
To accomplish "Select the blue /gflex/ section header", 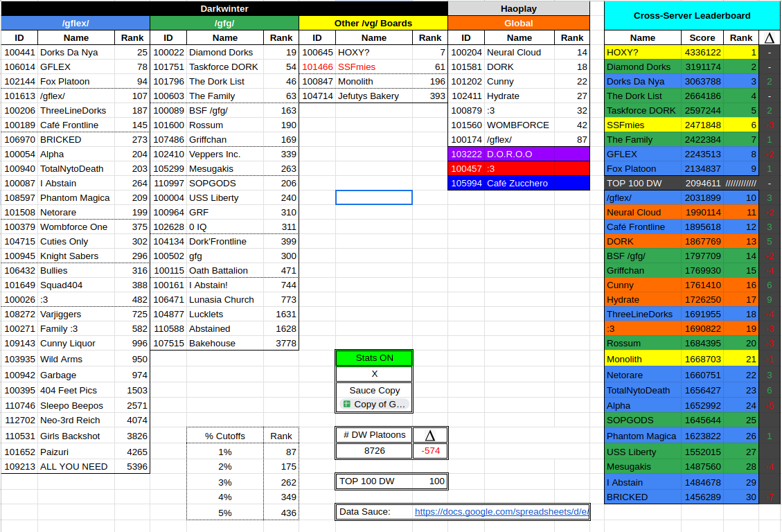I will (75, 23).
